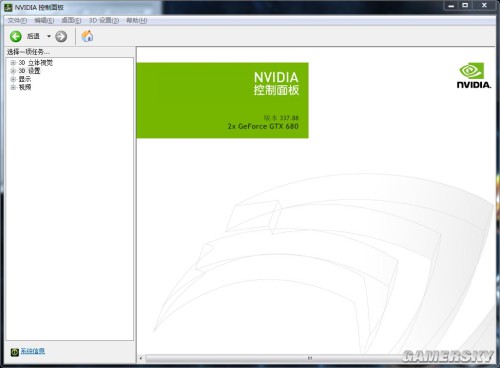
Task: Expand the 视频 tree node
Action: click(x=13, y=87)
